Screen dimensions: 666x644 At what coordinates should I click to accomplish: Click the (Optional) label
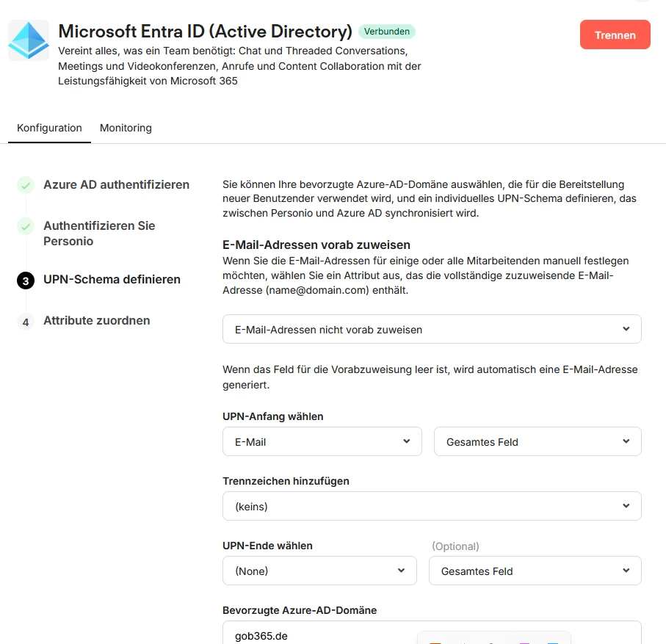click(456, 546)
